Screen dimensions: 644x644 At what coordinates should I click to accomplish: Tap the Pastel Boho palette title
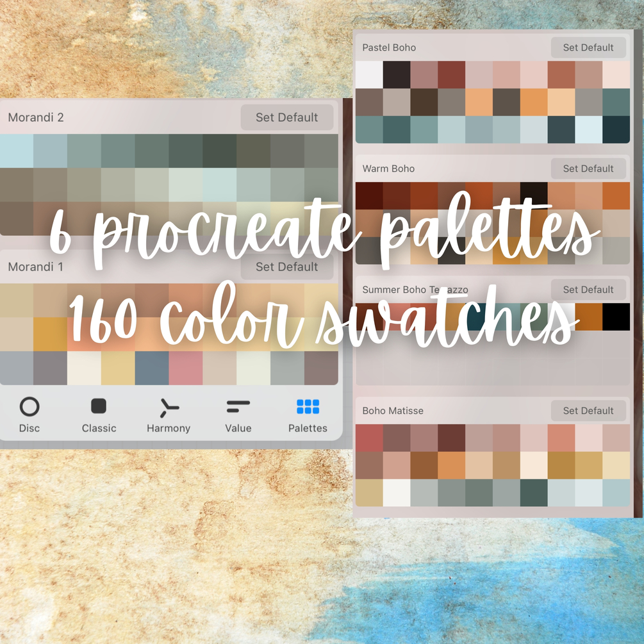389,47
